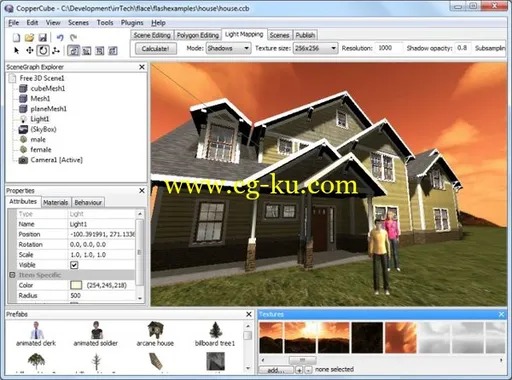Click the camera icon of Camera1 [Active]

(x=23, y=160)
